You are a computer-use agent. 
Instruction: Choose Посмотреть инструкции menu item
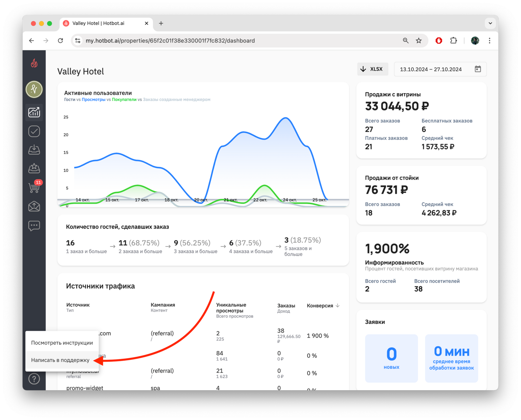(62, 343)
